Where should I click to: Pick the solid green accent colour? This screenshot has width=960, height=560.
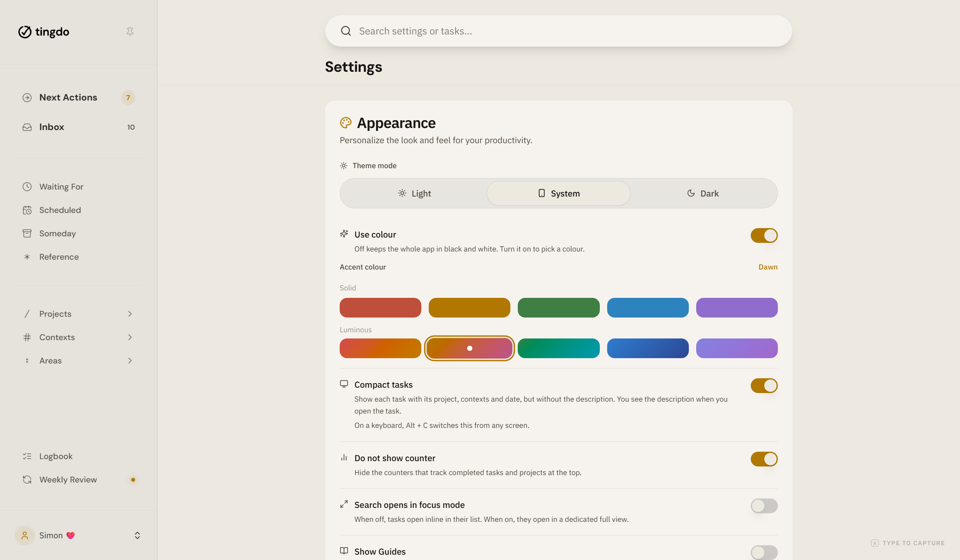tap(558, 308)
